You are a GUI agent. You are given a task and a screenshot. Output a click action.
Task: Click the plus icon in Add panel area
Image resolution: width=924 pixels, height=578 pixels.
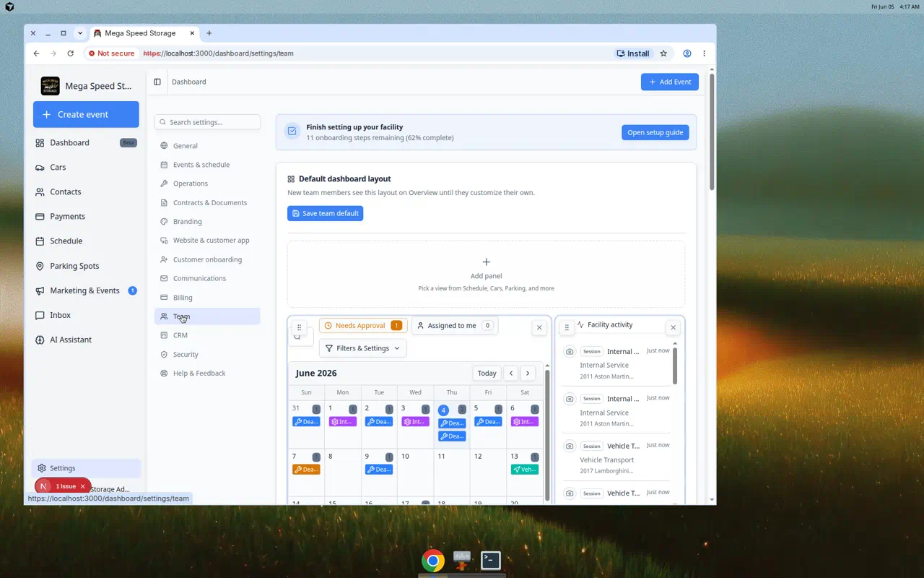point(486,262)
